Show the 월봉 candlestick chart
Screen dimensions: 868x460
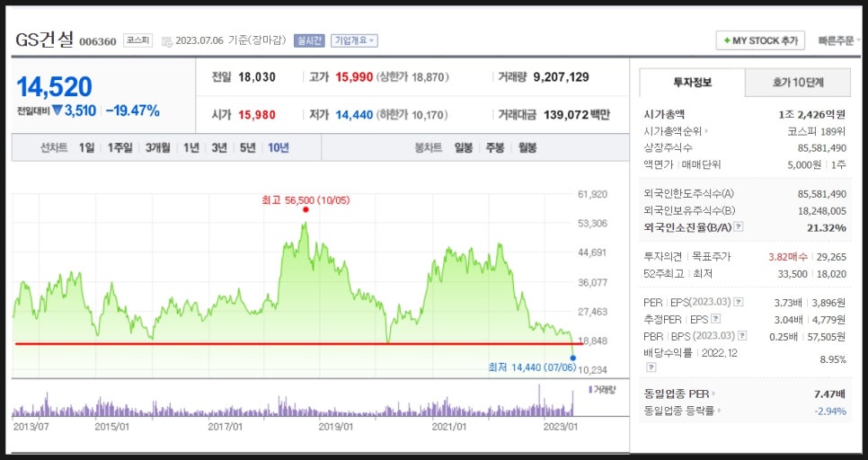(527, 148)
